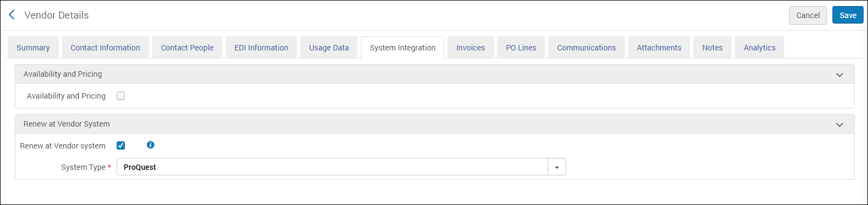Open the Contact People tab
The height and width of the screenshot is (205, 868).
point(187,48)
